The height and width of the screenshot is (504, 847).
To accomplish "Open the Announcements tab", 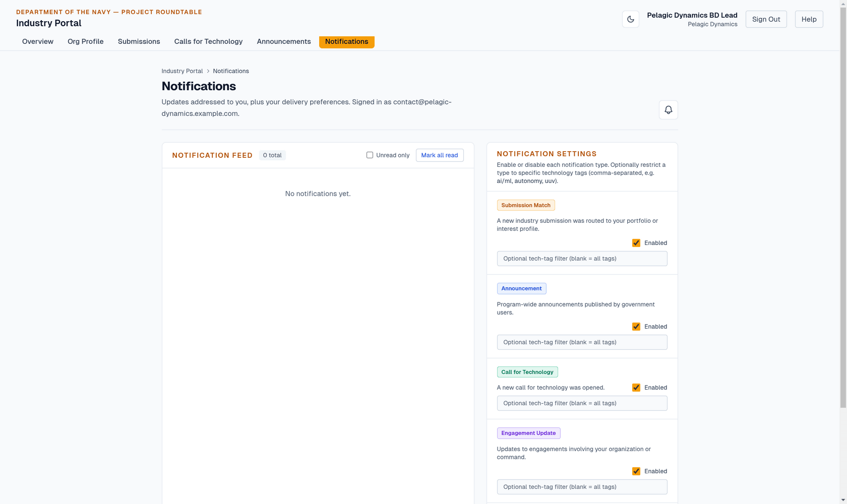I will [284, 41].
